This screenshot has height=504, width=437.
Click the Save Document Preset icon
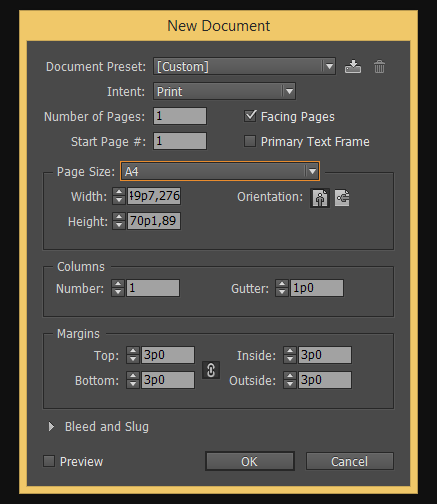(353, 66)
